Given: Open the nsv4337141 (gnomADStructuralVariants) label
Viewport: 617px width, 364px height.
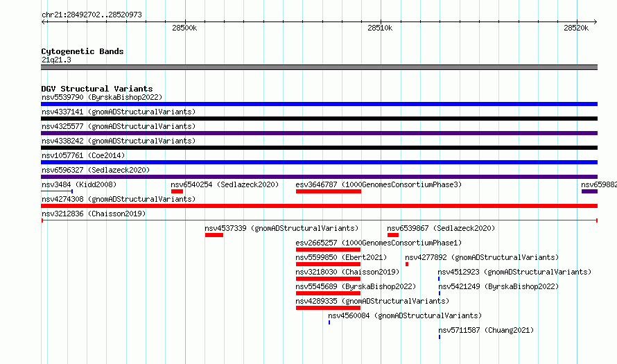Looking at the screenshot, I should (119, 112).
